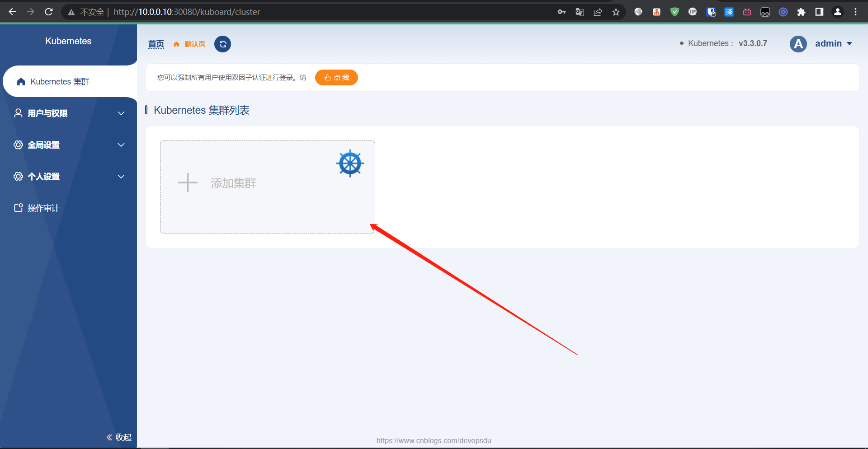868x449 pixels.
Task: Click the Kubernetes helm wheel icon
Action: (x=350, y=164)
